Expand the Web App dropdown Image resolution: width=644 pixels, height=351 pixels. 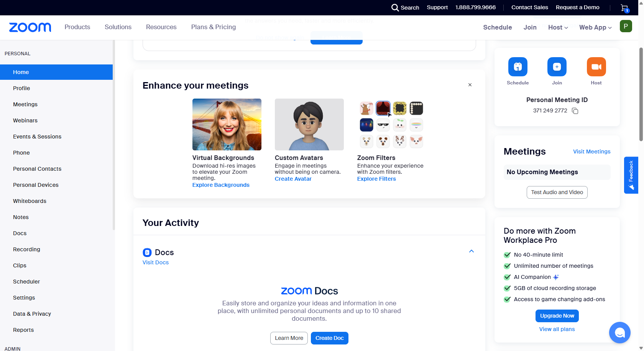click(595, 27)
